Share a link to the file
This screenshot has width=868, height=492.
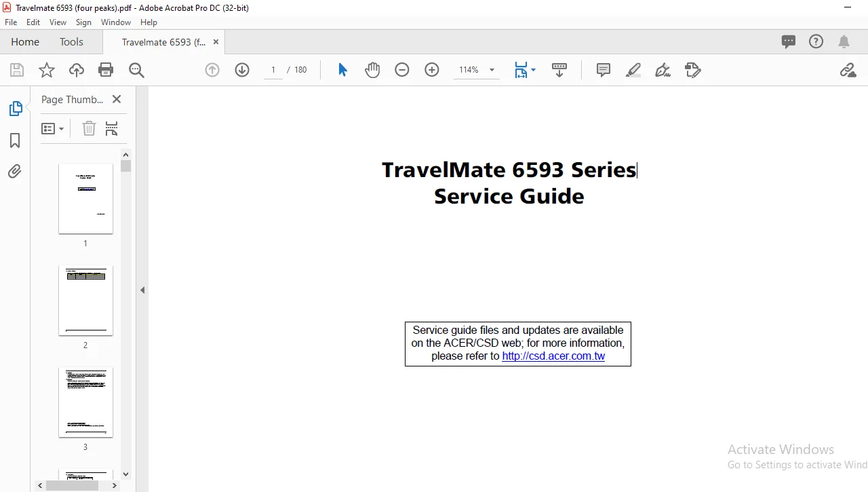click(848, 70)
